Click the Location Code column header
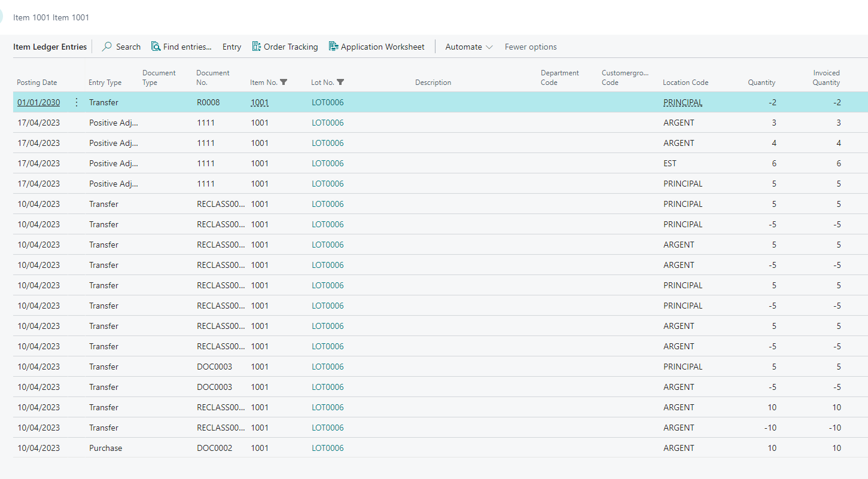This screenshot has height=479, width=868. tap(685, 83)
